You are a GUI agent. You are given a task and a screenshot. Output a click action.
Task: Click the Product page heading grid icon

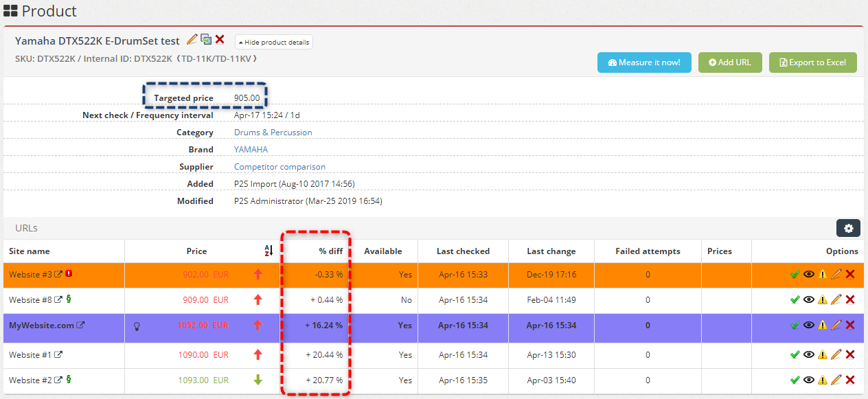pos(11,11)
